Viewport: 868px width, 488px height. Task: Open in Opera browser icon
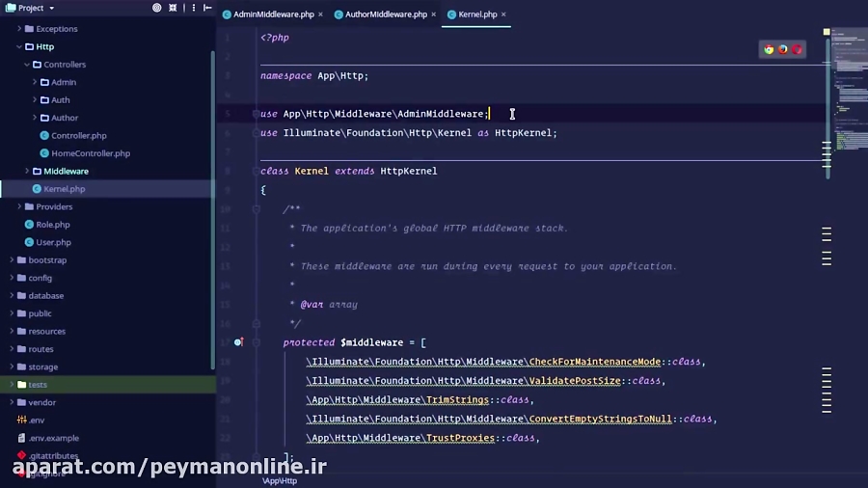tap(797, 50)
